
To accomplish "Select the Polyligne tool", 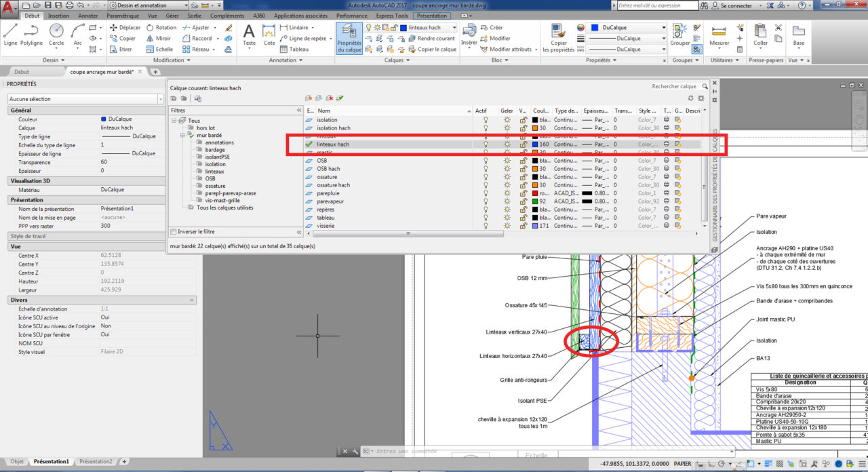I will pyautogui.click(x=31, y=35).
